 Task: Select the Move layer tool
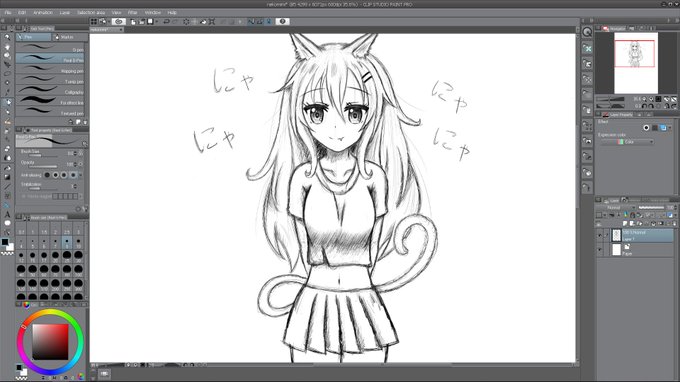[7, 65]
